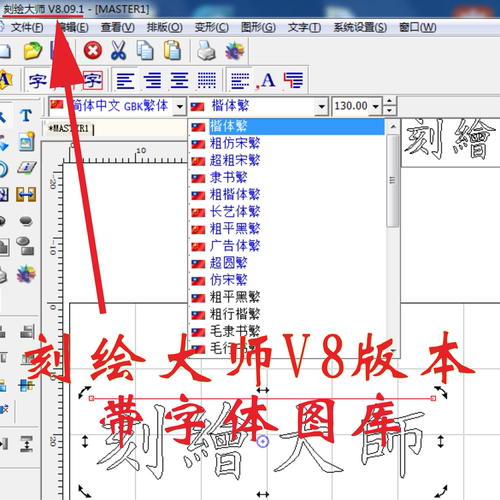Click the blue A with red comma icon

266,81
